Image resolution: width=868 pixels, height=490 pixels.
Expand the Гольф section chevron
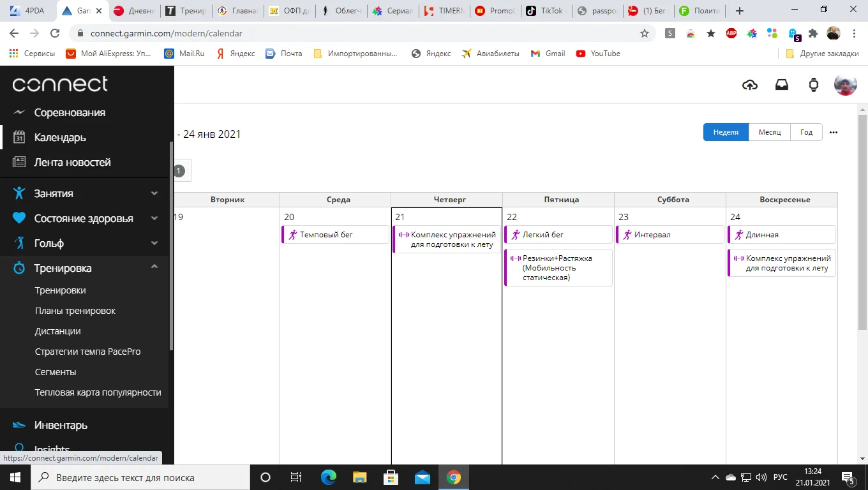(154, 243)
